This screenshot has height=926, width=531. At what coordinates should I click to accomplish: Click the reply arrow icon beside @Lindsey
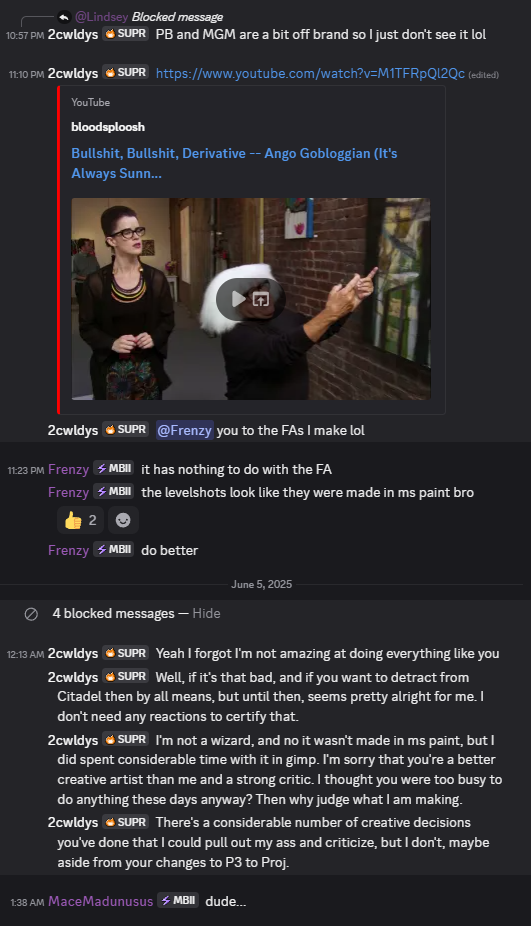64,17
